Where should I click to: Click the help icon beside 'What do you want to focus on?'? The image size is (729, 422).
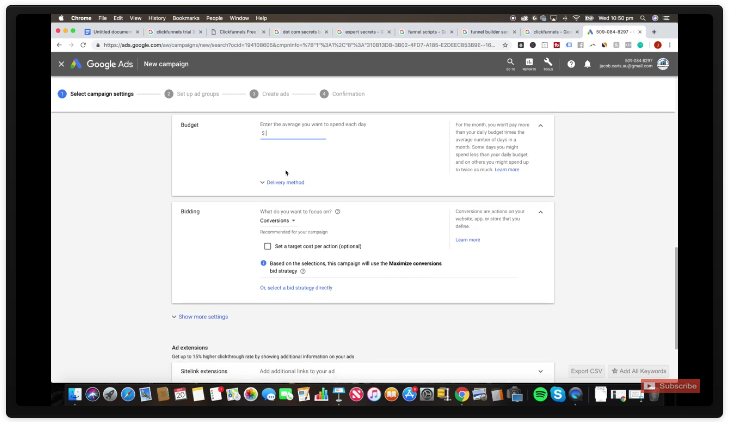pyautogui.click(x=338, y=211)
